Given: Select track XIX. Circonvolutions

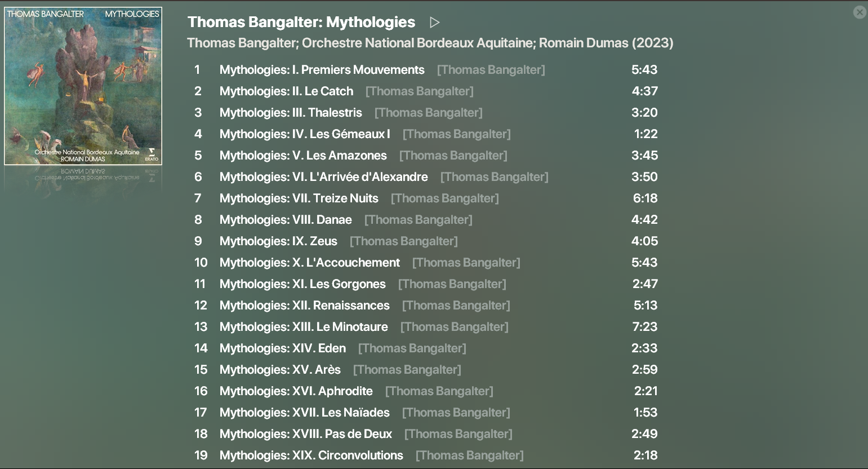Looking at the screenshot, I should pyautogui.click(x=311, y=455).
